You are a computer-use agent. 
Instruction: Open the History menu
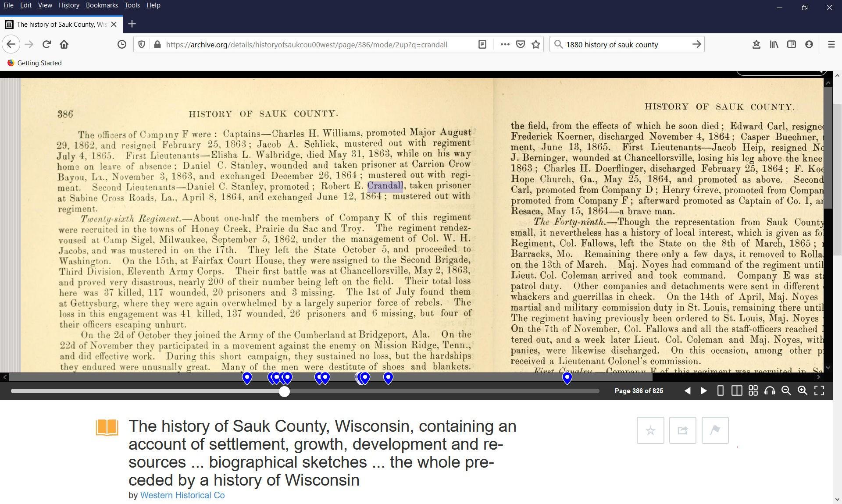pos(69,5)
